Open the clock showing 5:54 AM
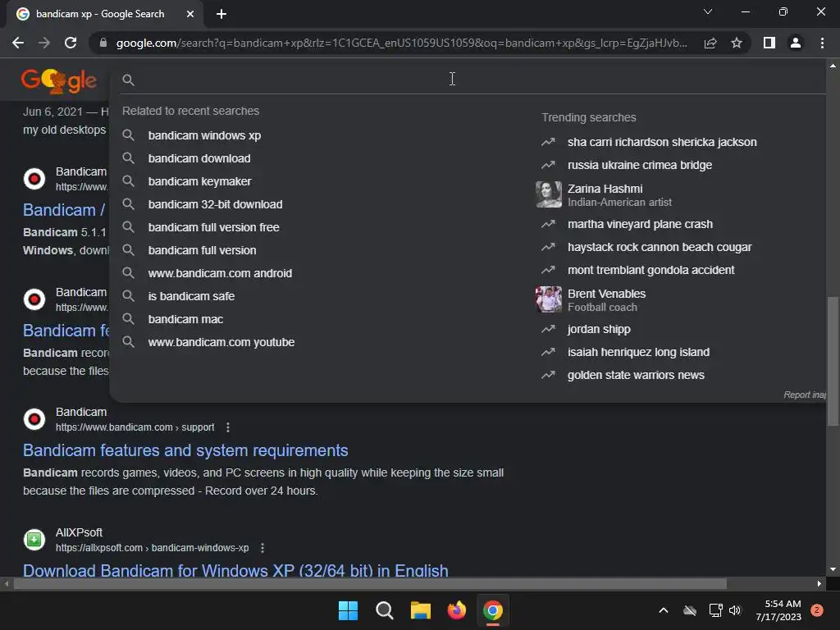The width and height of the screenshot is (840, 630). coord(778,610)
